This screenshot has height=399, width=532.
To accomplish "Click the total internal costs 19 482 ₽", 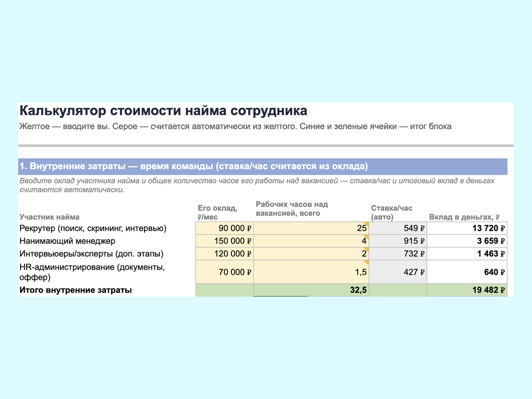I will pos(467,290).
